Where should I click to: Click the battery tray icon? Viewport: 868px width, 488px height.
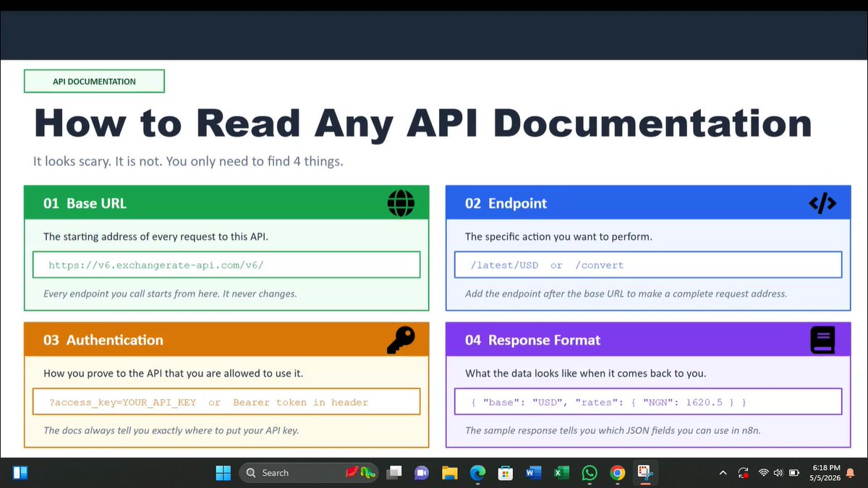point(793,473)
